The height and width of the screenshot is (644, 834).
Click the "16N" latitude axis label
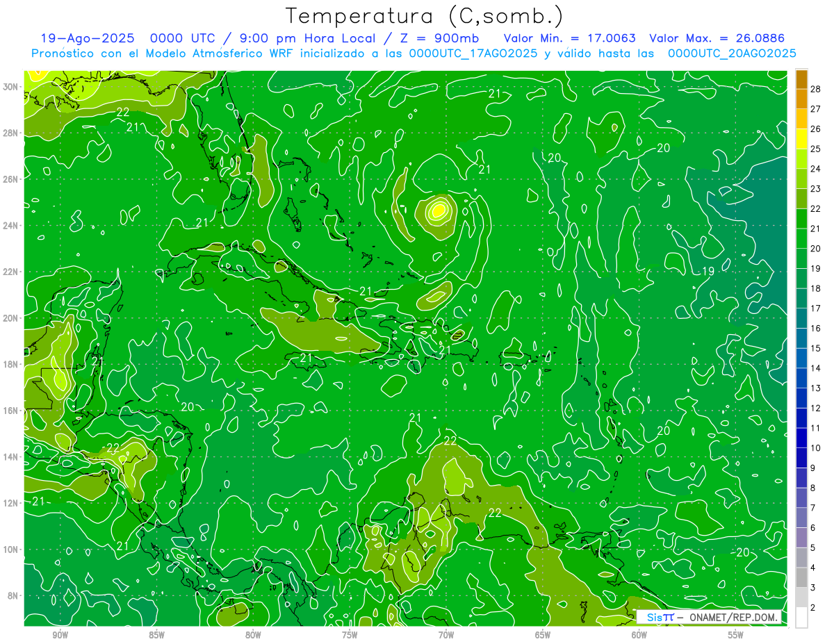(12, 411)
